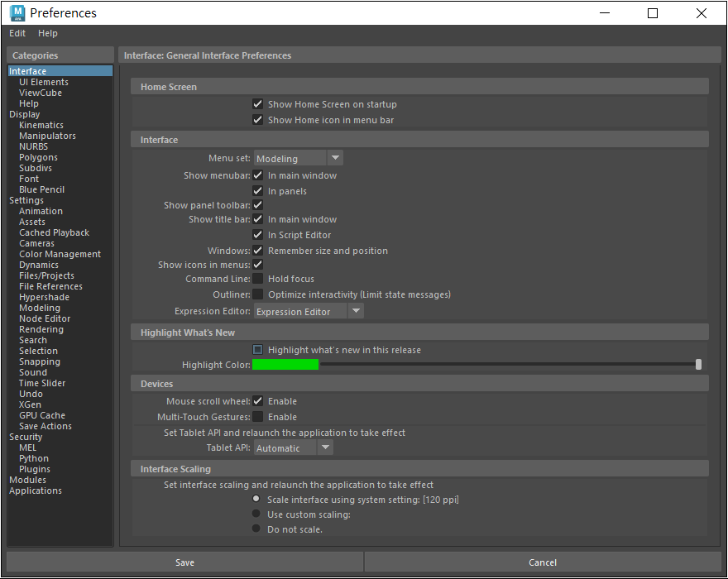This screenshot has height=579, width=728.
Task: Minimize the Preferences window
Action: tap(605, 13)
